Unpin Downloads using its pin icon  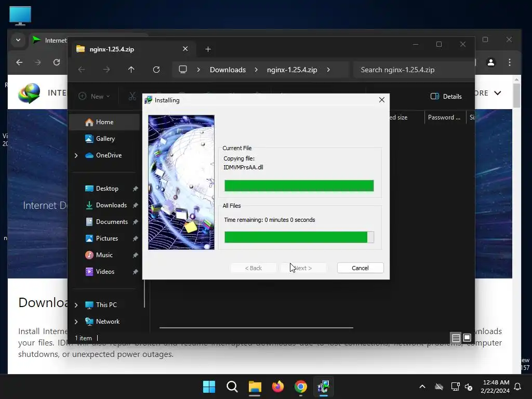pyautogui.click(x=136, y=205)
